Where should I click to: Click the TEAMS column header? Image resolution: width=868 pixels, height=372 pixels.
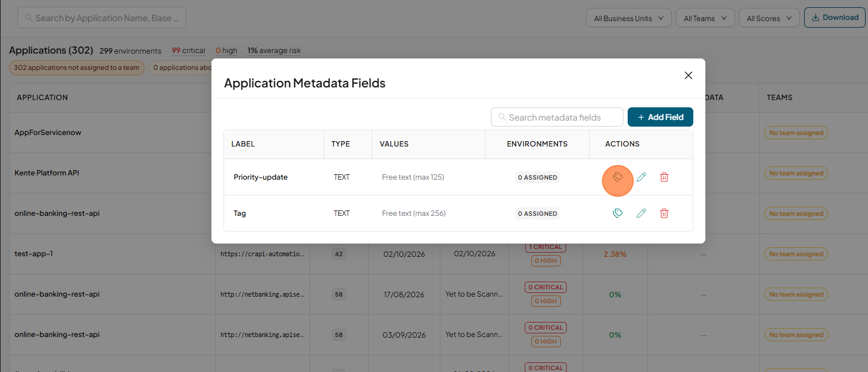[x=779, y=97]
